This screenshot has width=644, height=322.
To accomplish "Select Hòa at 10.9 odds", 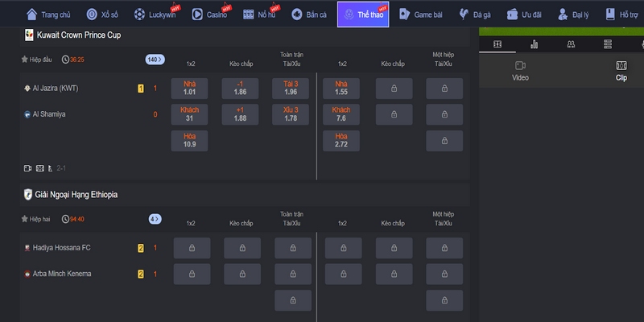I will tap(190, 141).
